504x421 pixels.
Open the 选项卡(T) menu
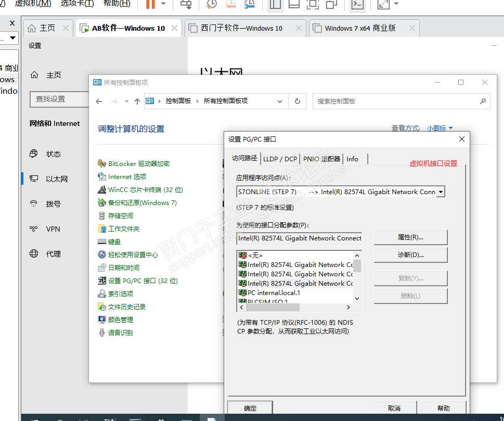[x=77, y=4]
